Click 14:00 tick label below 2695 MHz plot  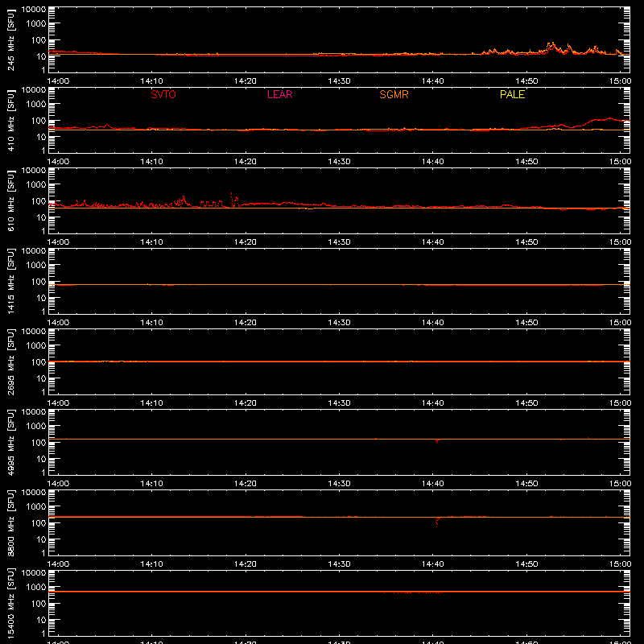pos(58,403)
